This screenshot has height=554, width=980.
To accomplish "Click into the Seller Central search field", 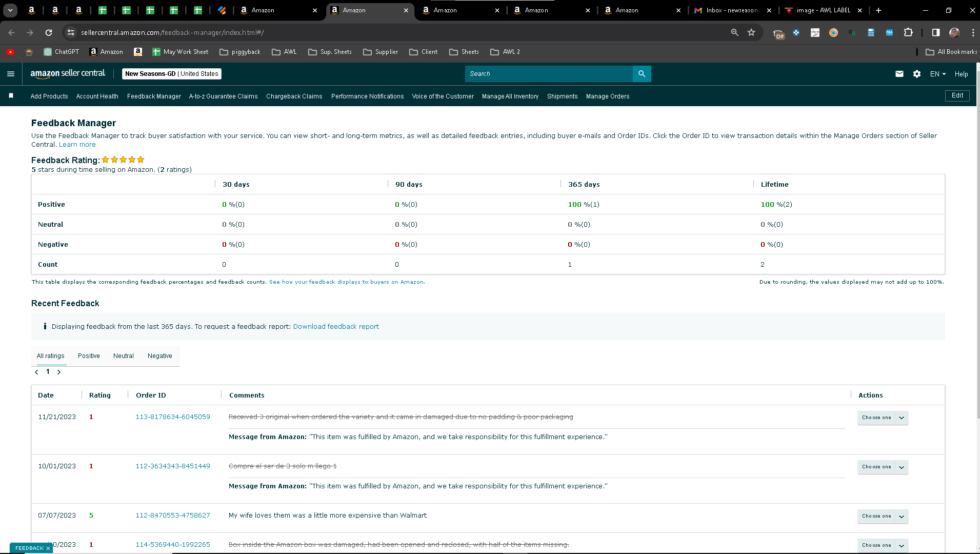I will [x=549, y=74].
